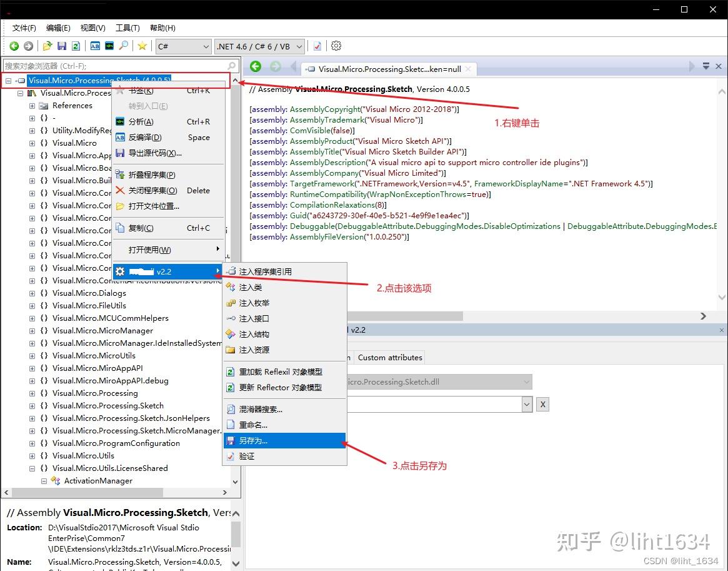Close the Reflexil v2.2 panel with its x
This screenshot has height=571, width=728.
pyautogui.click(x=722, y=330)
